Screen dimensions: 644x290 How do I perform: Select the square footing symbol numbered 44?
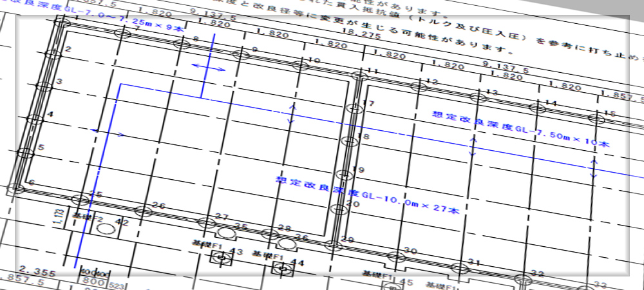pyautogui.click(x=283, y=269)
